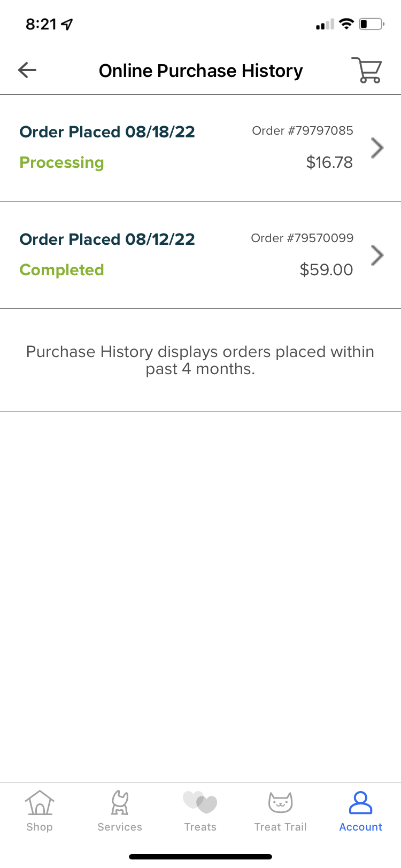The image size is (401, 868).
Task: Tap the battery status icon
Action: click(x=371, y=24)
